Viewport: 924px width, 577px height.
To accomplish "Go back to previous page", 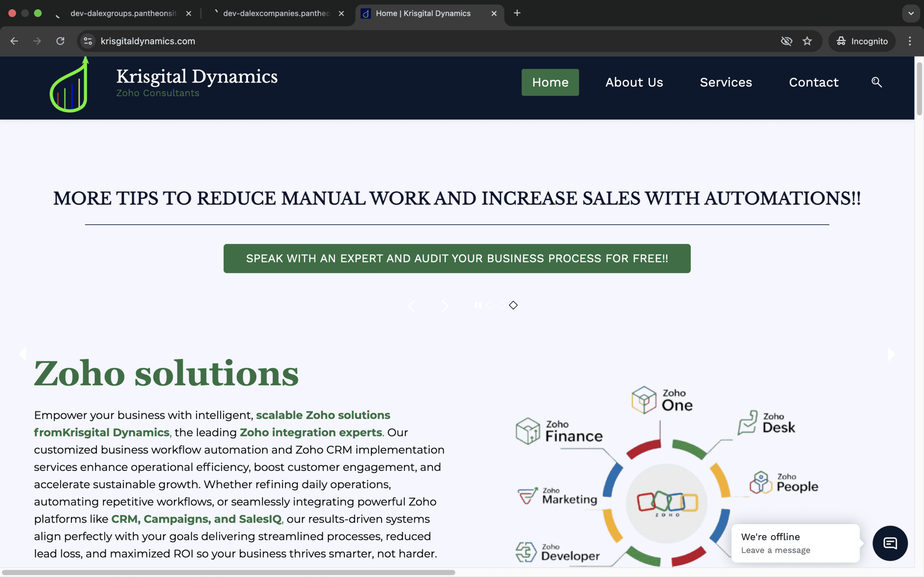I will 14,41.
